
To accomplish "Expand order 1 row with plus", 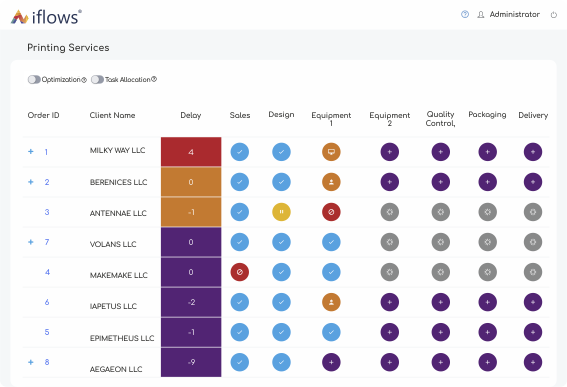I will click(x=31, y=152).
